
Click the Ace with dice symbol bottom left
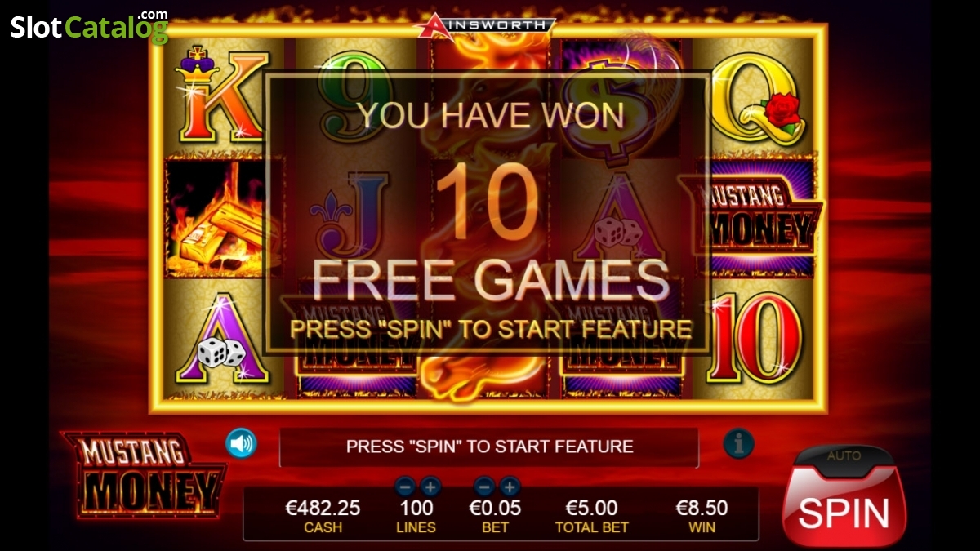pos(221,338)
